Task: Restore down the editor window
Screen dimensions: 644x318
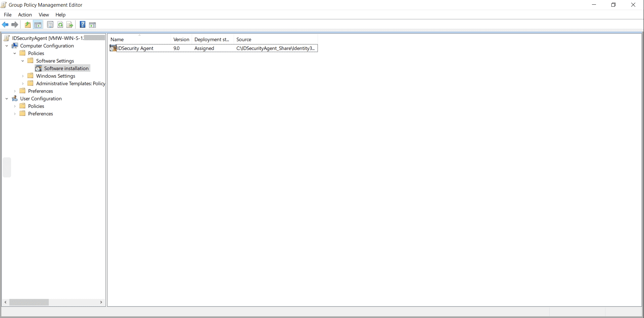Action: tap(613, 5)
